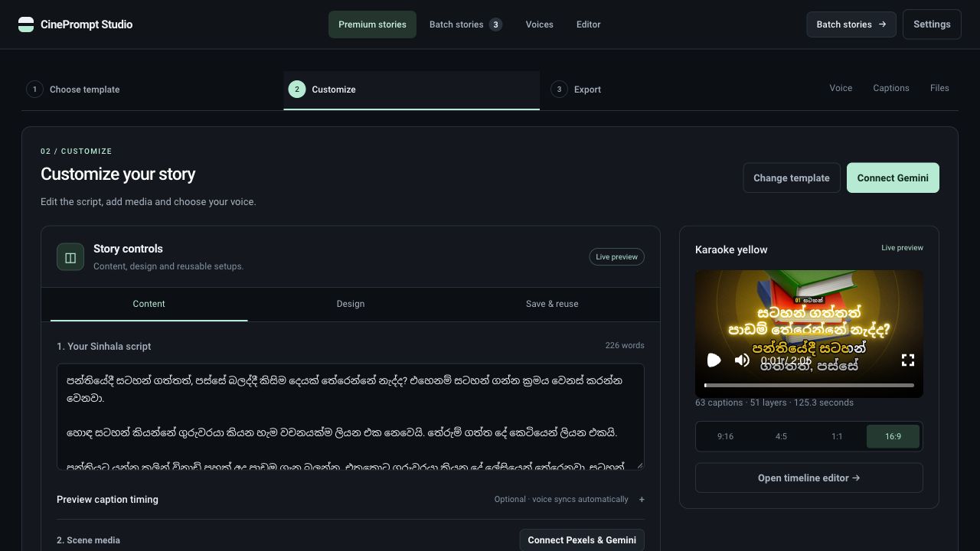Select step 2 Customize
The image size is (980, 551).
[411, 90]
